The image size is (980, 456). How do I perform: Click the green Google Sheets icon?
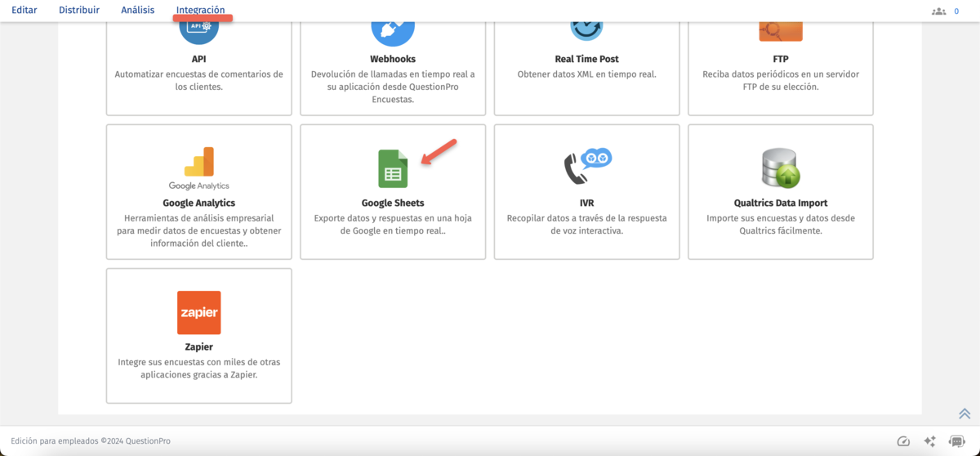[x=393, y=168]
